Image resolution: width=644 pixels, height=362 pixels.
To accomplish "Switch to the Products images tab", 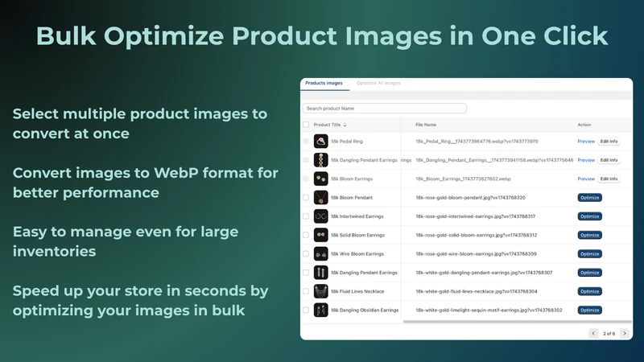I will (x=324, y=83).
